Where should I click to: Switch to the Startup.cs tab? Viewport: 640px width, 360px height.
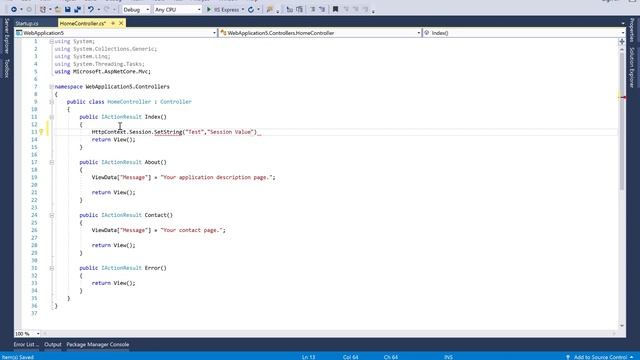27,23
